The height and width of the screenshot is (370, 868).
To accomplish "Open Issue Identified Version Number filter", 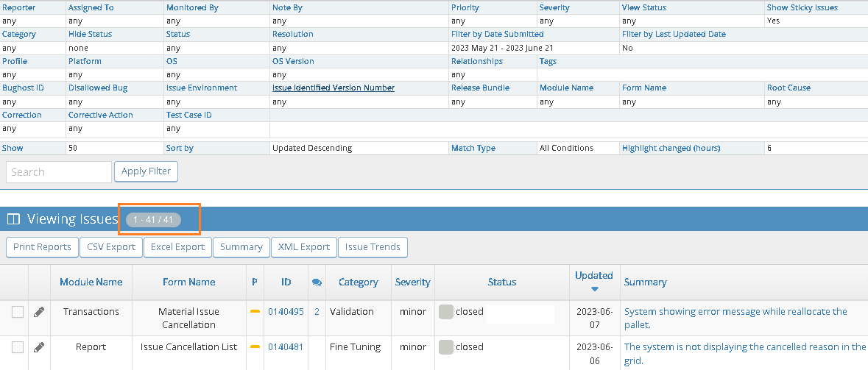I will coord(334,88).
